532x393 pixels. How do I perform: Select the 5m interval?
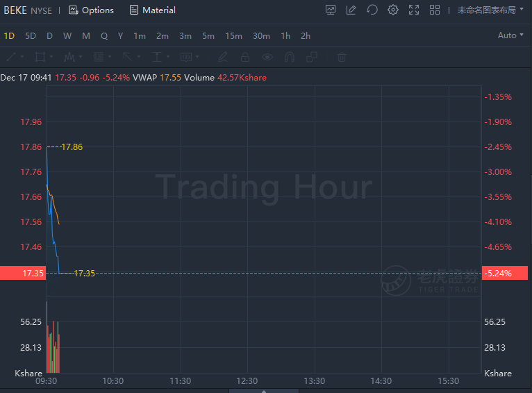coord(208,35)
